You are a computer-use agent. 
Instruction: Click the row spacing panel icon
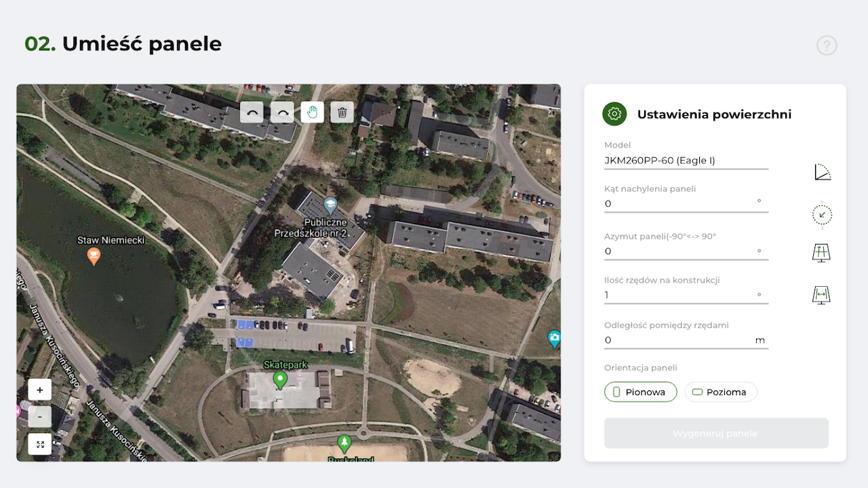tap(821, 295)
